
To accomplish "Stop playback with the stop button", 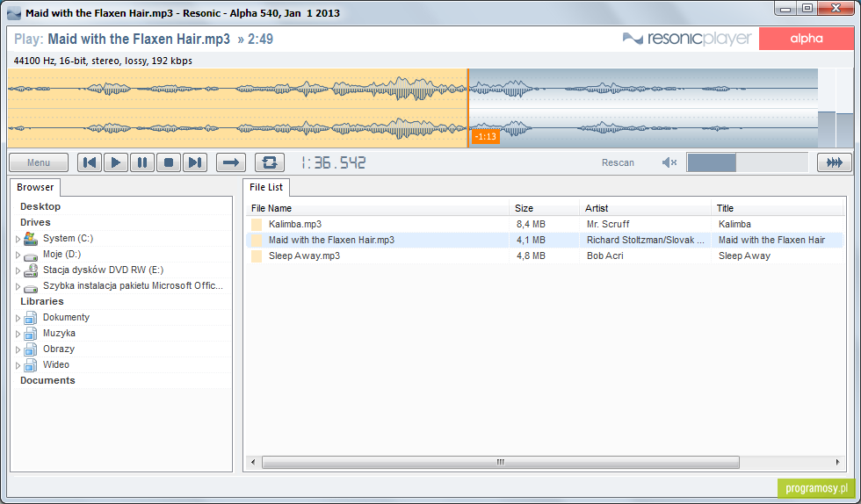I will pos(169,162).
